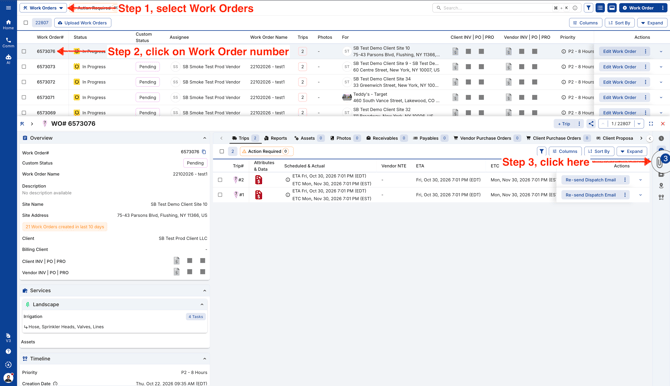This screenshot has width=670, height=386.
Task: Open three-dot menu on the blue Work Order button
Action: coord(663,8)
